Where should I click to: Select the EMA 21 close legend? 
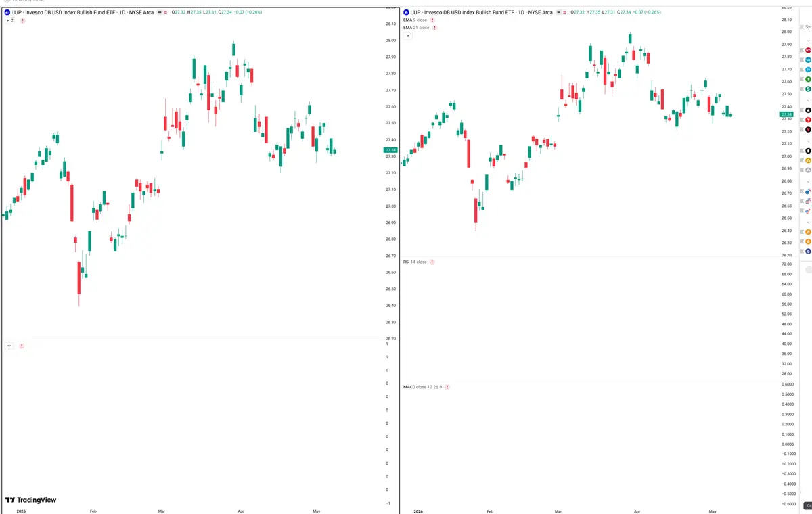coord(416,28)
